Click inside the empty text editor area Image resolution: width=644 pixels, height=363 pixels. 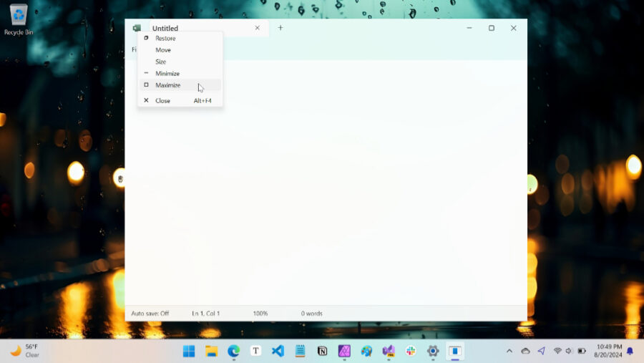click(x=326, y=183)
